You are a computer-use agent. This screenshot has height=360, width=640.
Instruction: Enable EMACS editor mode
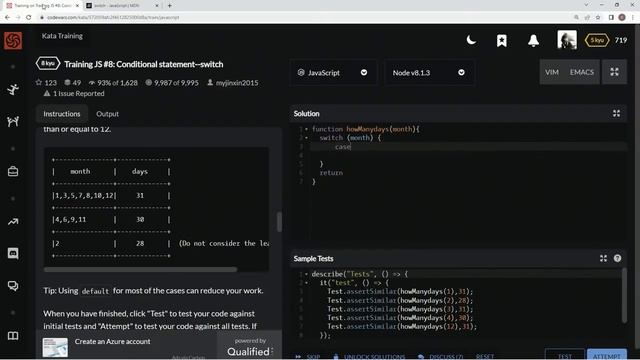tap(582, 72)
